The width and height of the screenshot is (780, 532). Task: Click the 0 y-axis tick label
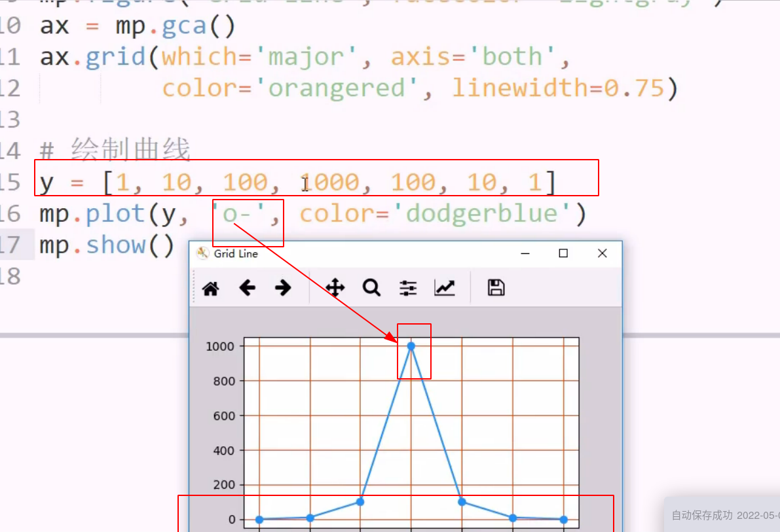click(x=232, y=520)
